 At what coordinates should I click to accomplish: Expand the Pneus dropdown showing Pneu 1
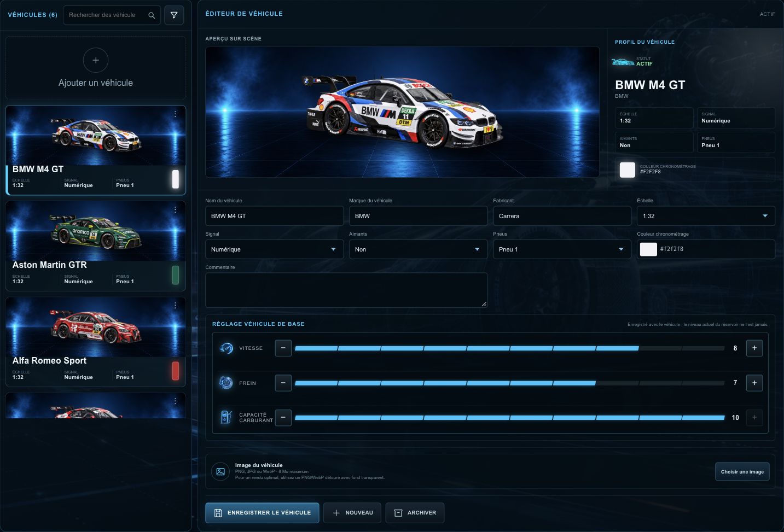562,249
